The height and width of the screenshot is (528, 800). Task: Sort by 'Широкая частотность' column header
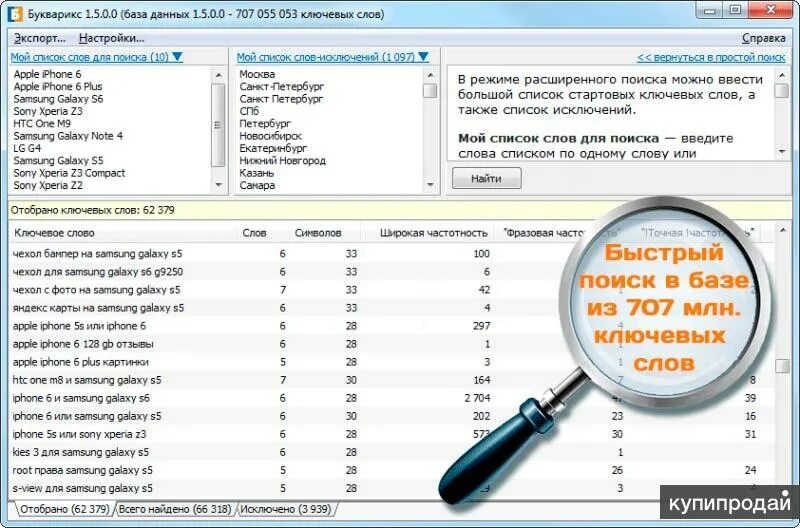[434, 233]
